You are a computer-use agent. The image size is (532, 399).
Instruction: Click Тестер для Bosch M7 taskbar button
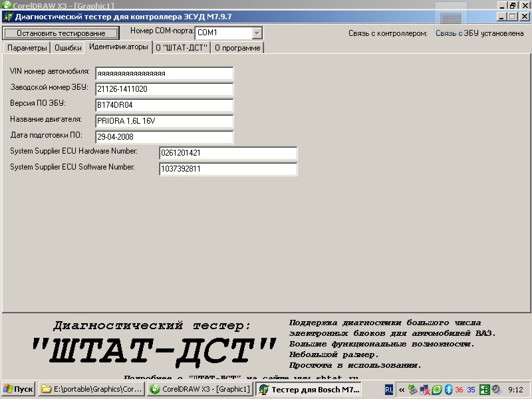[x=309, y=389]
